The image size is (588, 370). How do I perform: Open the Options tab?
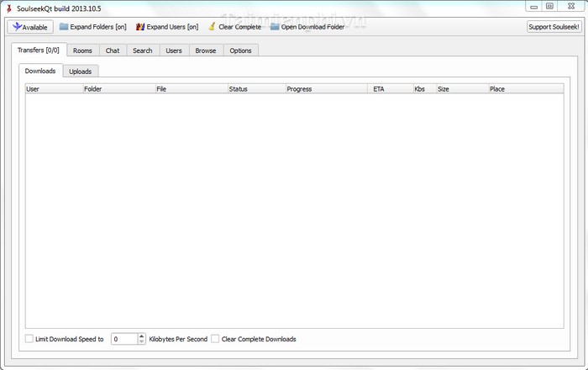click(x=240, y=50)
